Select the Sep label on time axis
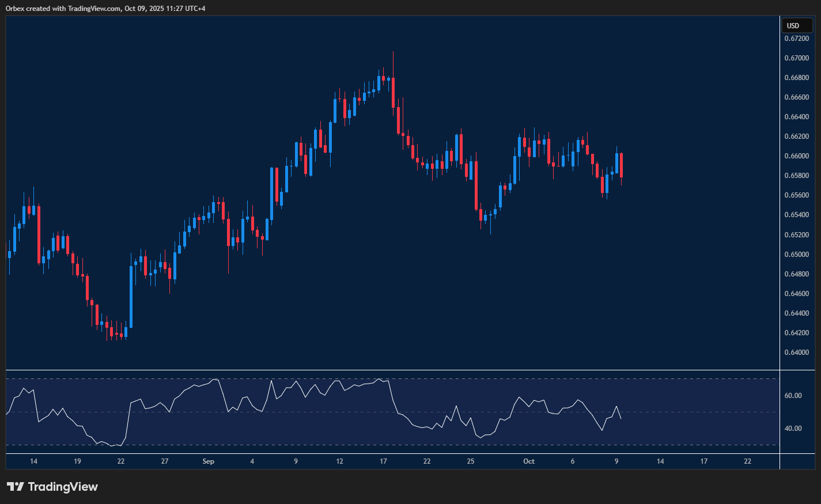The height and width of the screenshot is (504, 821). [x=209, y=461]
